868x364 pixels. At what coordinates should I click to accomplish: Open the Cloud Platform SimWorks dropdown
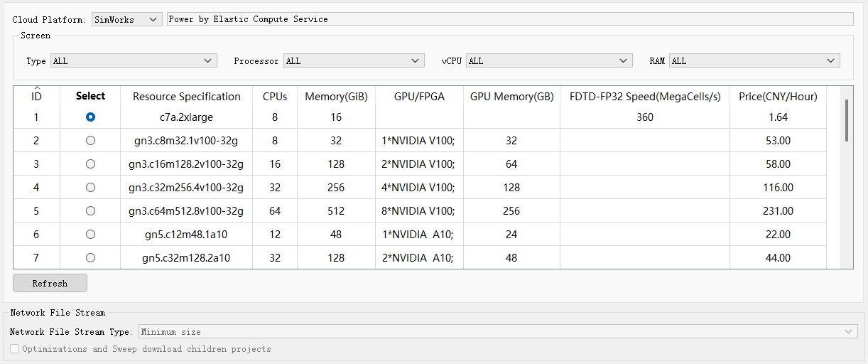(126, 20)
